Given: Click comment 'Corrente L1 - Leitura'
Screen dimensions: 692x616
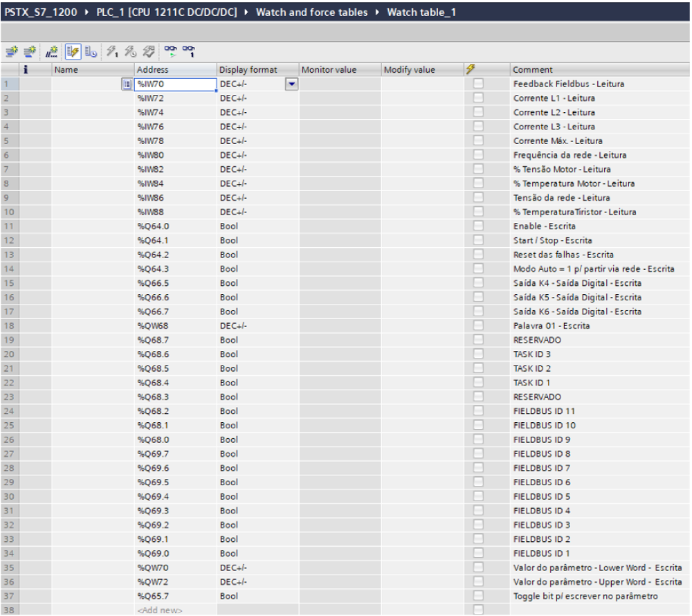Looking at the screenshot, I should pyautogui.click(x=554, y=98).
